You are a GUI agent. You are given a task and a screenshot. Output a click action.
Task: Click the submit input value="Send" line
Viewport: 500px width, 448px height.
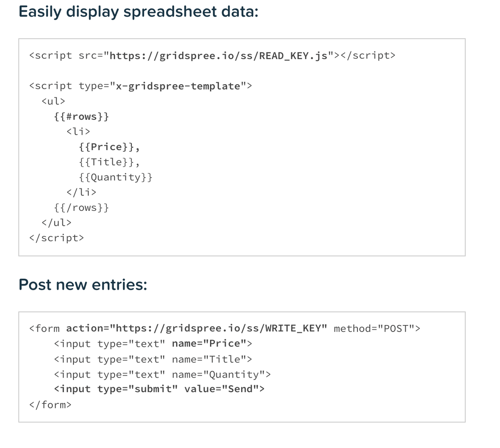[159, 389]
